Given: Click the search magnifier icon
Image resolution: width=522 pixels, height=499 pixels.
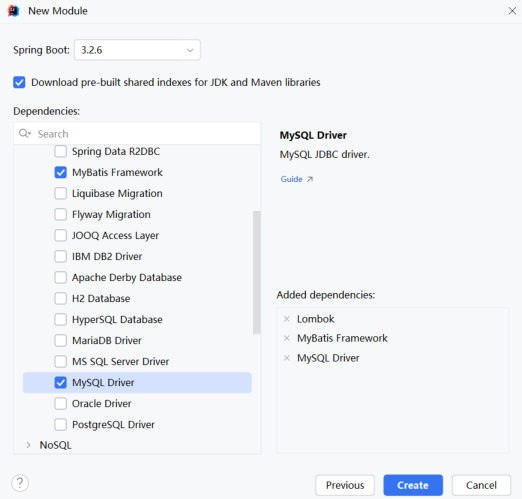Looking at the screenshot, I should (24, 134).
